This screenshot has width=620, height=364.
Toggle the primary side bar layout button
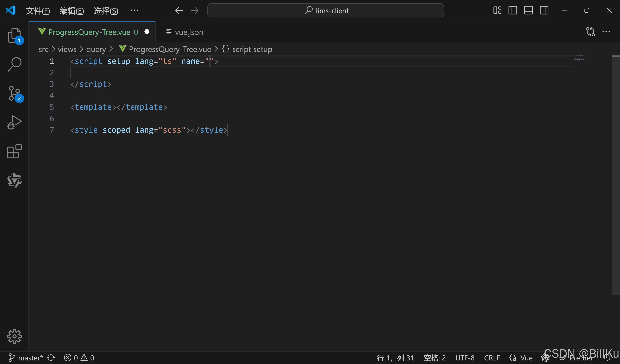pos(512,10)
